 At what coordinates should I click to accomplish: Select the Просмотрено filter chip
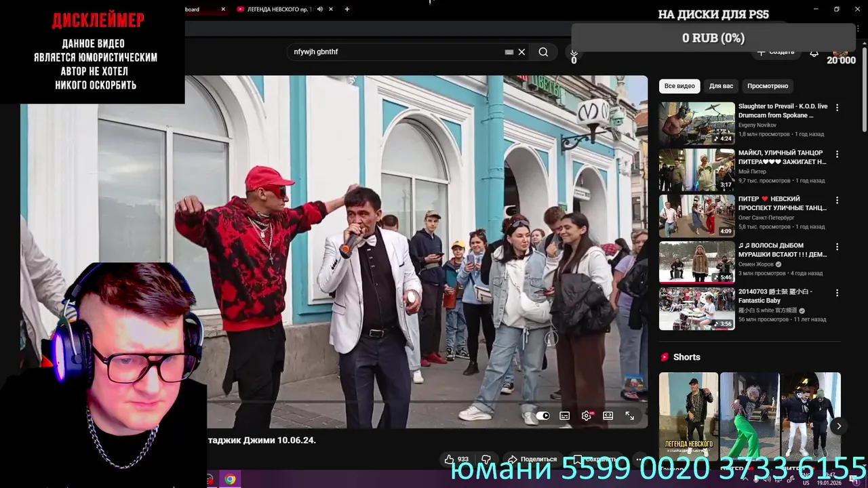pos(768,86)
